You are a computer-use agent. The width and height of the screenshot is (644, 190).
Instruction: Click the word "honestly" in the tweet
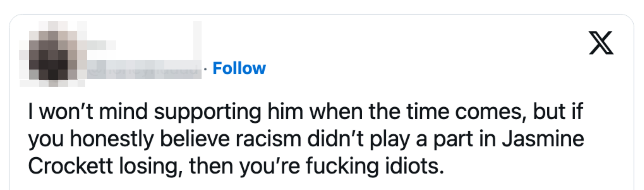[x=112, y=139]
